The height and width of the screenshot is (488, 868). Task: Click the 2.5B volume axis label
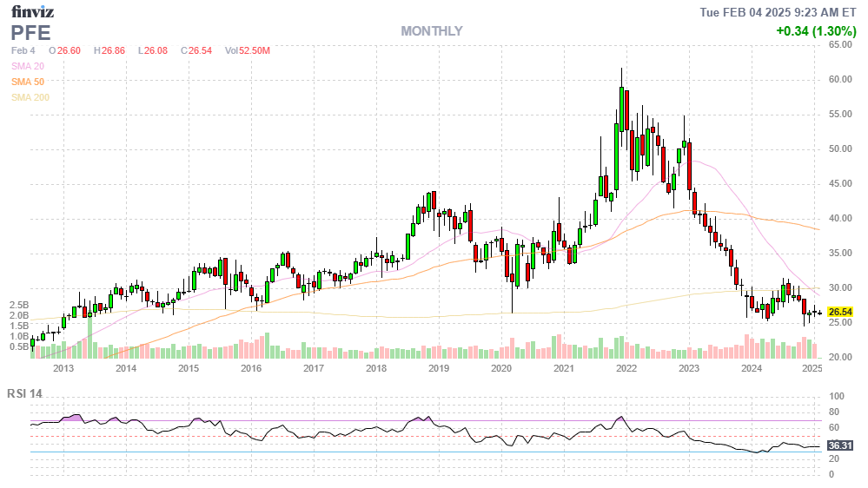point(19,306)
